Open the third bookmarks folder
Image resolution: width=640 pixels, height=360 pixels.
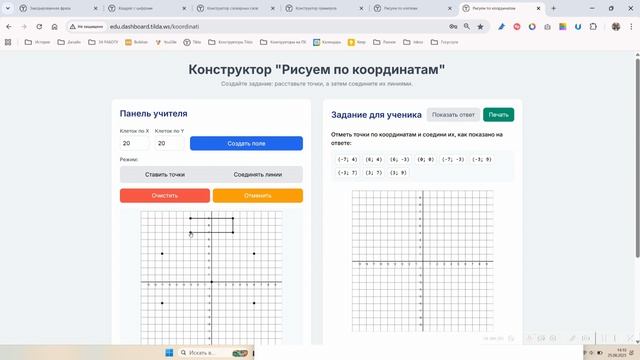pyautogui.click(x=103, y=42)
